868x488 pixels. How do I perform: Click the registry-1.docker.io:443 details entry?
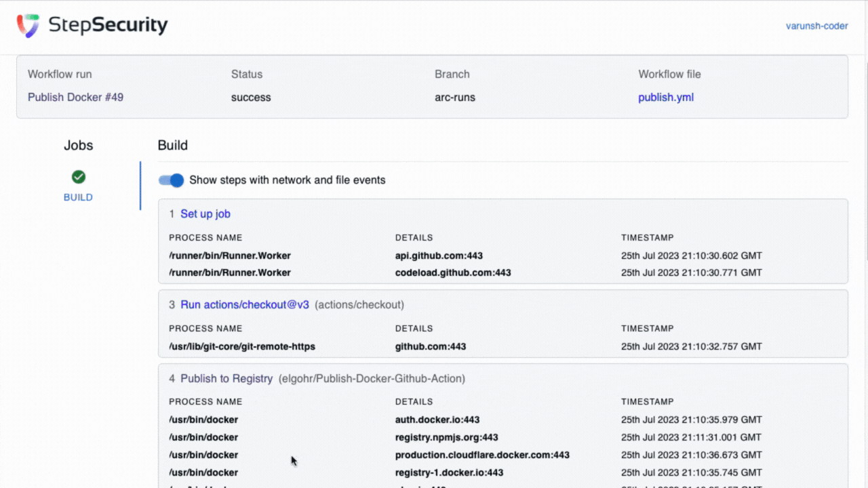pos(449,473)
